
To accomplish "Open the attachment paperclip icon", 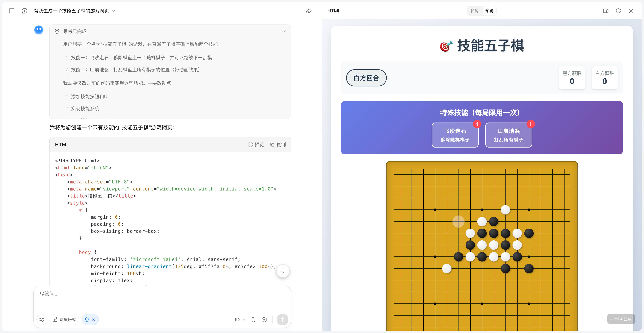I will click(x=253, y=320).
